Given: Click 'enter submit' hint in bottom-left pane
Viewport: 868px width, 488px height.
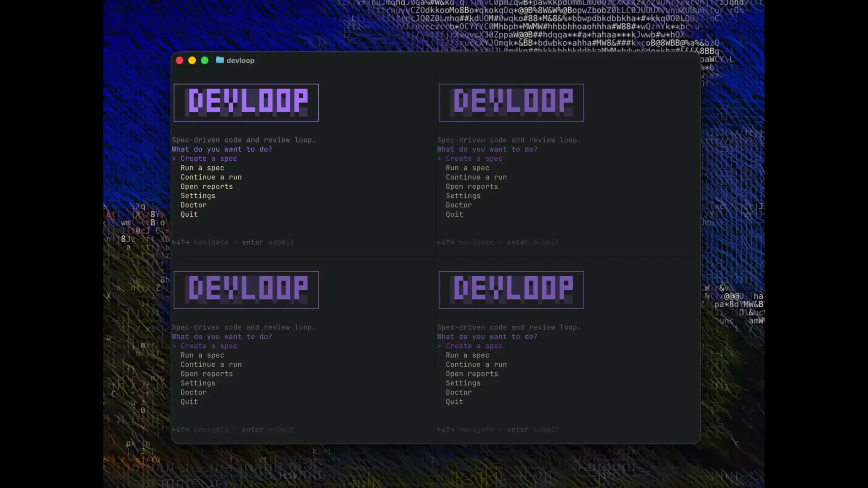Looking at the screenshot, I should [x=268, y=430].
